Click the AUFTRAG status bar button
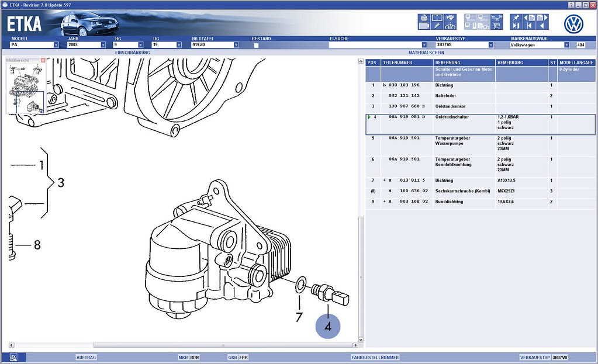 pyautogui.click(x=86, y=357)
